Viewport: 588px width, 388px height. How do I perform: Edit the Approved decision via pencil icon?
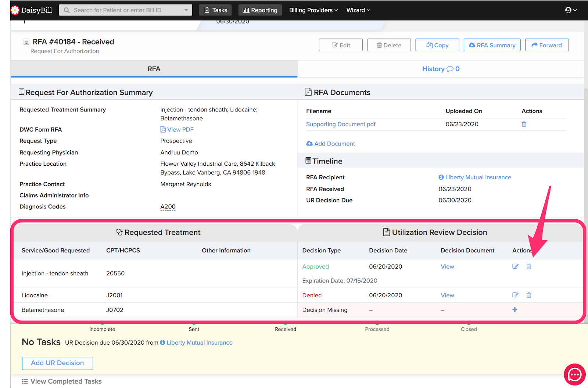pyautogui.click(x=515, y=266)
